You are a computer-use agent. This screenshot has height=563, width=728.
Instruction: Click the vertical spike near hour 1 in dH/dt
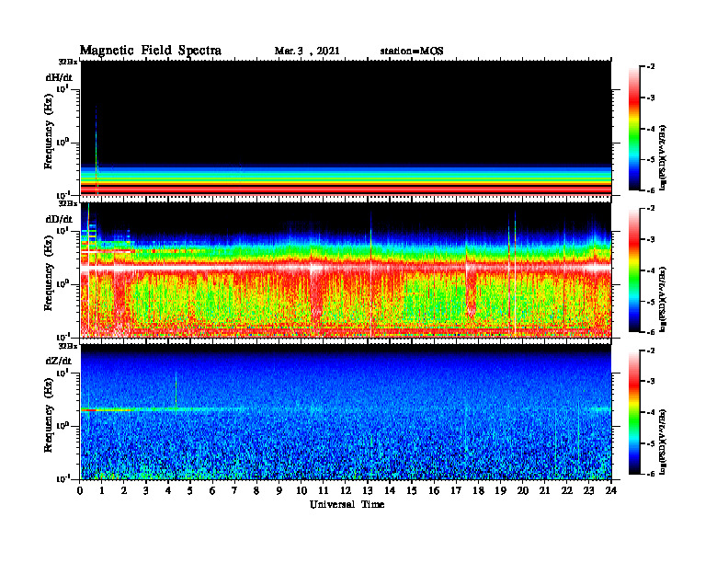point(97,150)
